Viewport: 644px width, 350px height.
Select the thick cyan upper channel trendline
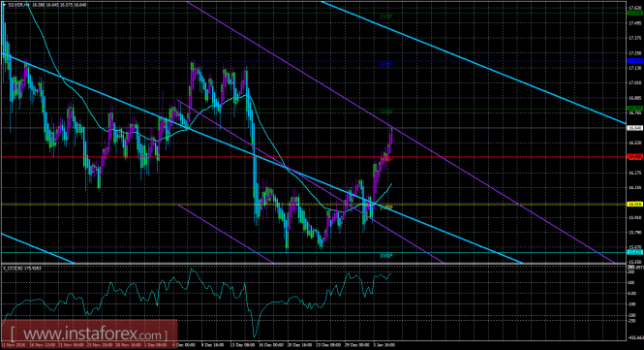[473, 62]
